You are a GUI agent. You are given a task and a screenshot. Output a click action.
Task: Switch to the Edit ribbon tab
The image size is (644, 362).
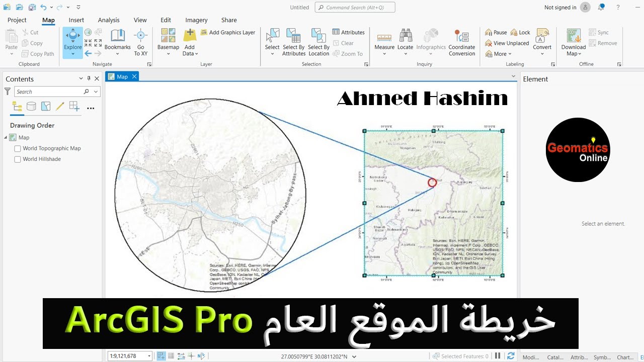pos(166,20)
